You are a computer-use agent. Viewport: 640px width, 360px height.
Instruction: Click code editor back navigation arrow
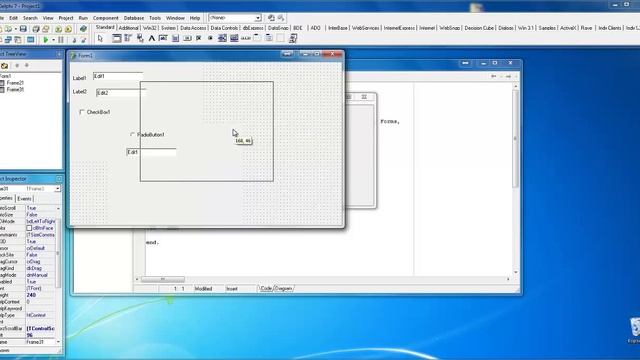click(494, 76)
